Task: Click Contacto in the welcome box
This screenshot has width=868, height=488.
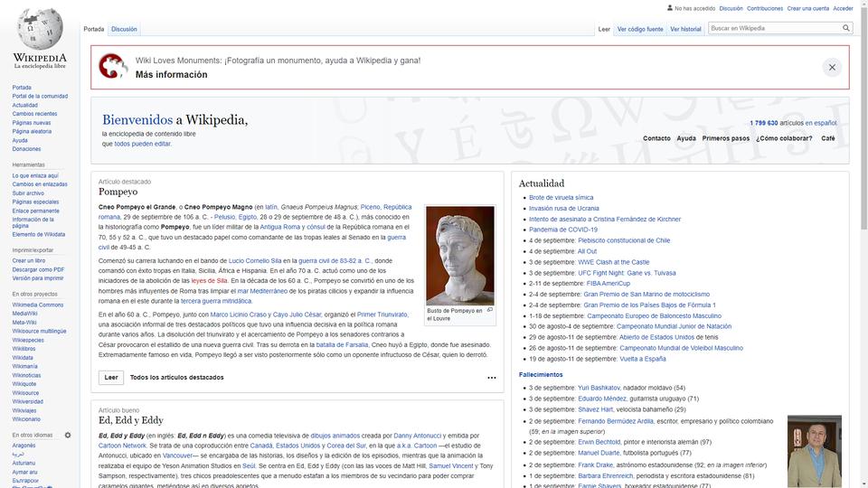Action: click(656, 138)
